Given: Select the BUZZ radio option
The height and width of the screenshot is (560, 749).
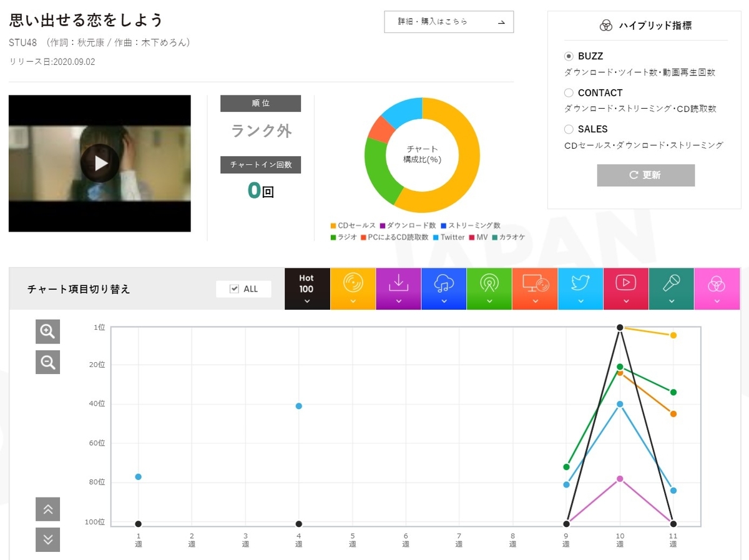Looking at the screenshot, I should coord(569,56).
